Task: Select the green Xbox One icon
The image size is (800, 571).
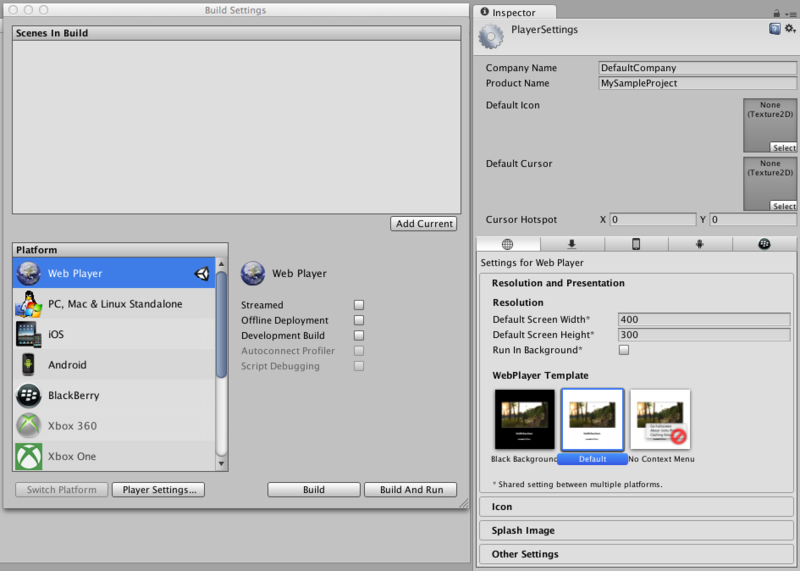Action: point(29,456)
